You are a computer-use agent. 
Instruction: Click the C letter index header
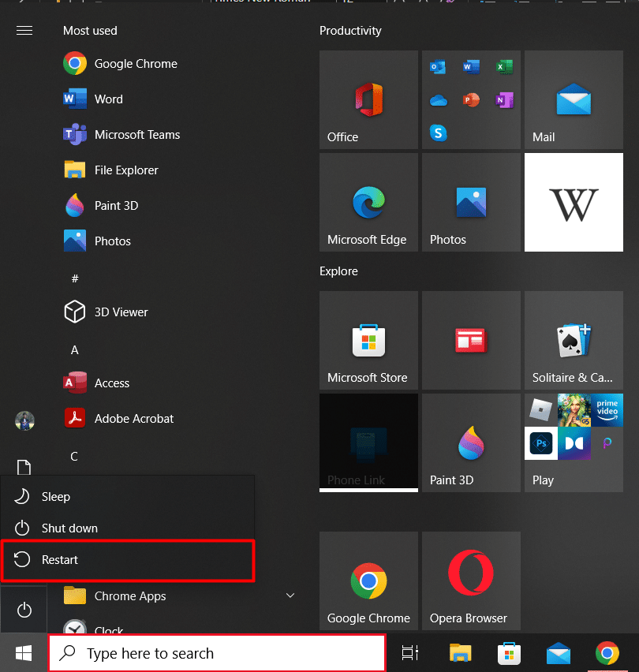(74, 457)
